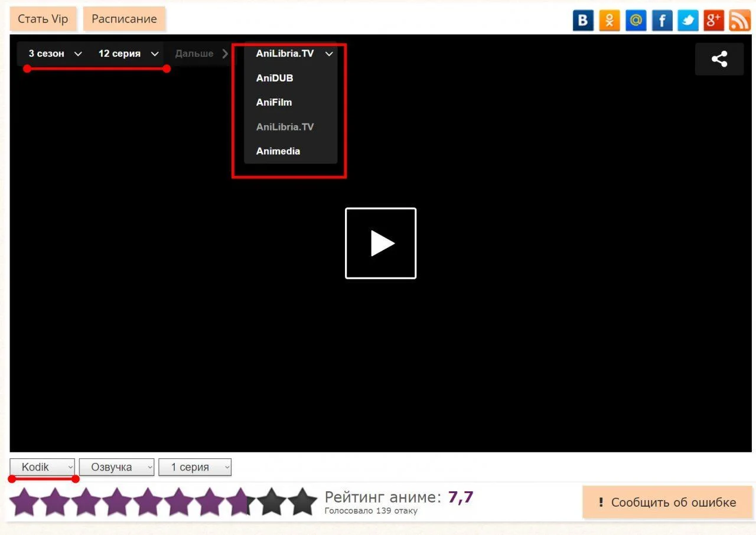This screenshot has width=756, height=535.
Task: Share via Odnoklassniki icon
Action: tap(610, 21)
